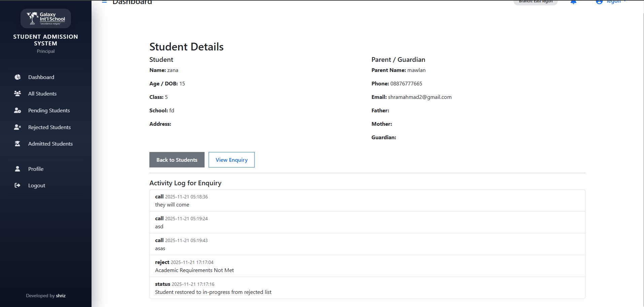Click the Profile person icon
Screen dimensions: 644x307
(x=17, y=169)
